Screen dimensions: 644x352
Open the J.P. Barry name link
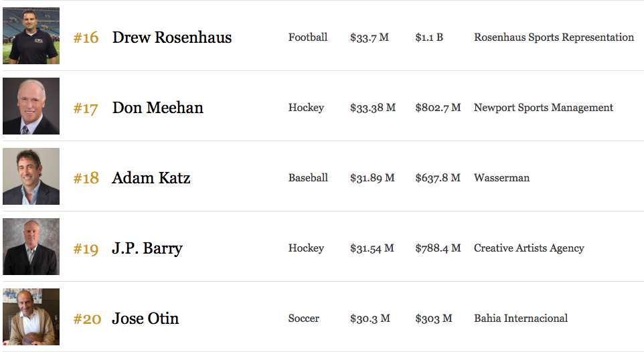coord(147,248)
